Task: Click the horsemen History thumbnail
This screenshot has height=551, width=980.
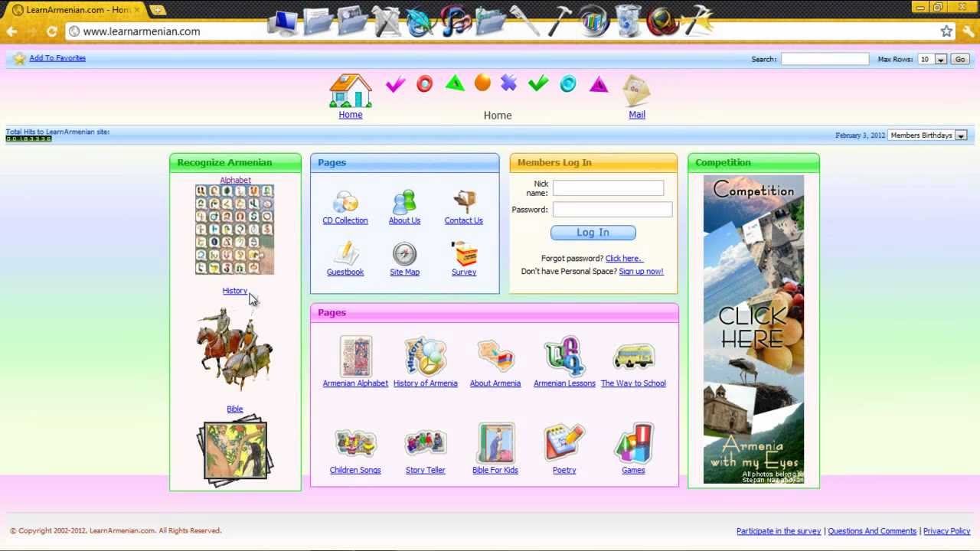Action: tap(234, 349)
